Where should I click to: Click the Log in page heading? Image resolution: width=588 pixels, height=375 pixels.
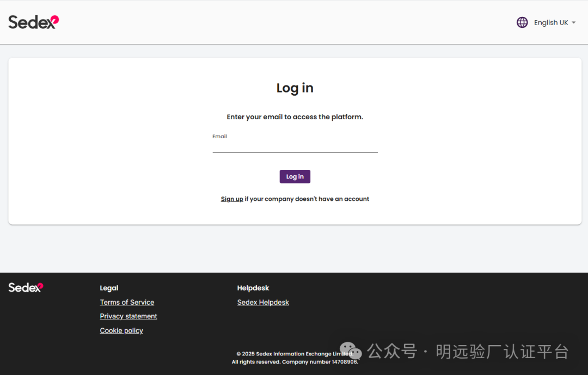[x=295, y=88]
